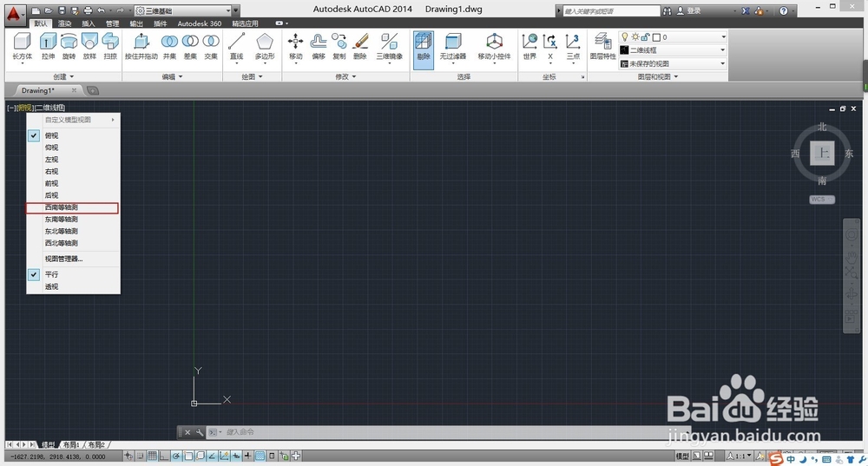Toggle ortho mode in status bar
Image resolution: width=868 pixels, height=466 pixels.
coord(164,456)
